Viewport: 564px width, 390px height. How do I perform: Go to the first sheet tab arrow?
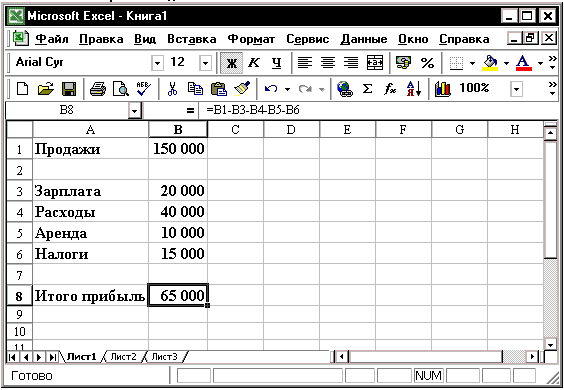pyautogui.click(x=12, y=357)
